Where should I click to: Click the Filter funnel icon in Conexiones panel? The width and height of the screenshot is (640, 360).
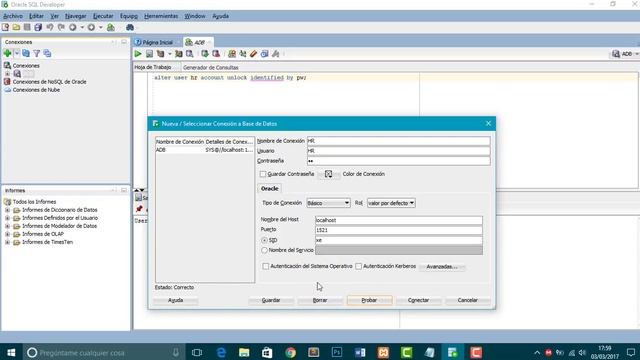coord(36,53)
